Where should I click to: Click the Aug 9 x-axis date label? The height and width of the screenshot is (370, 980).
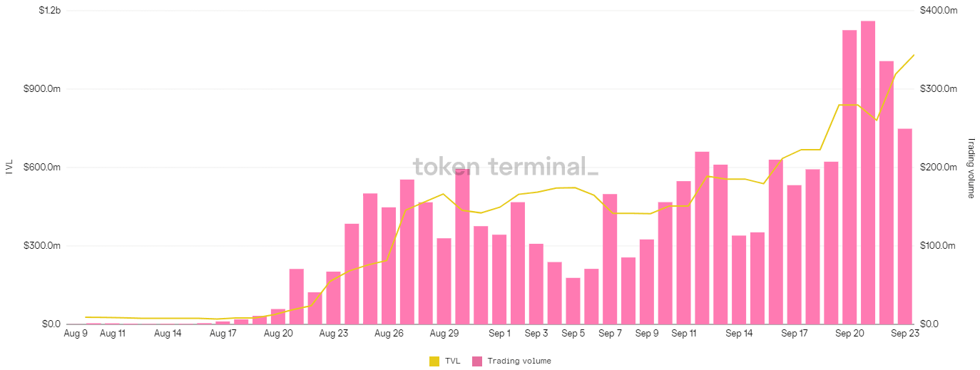click(76, 333)
